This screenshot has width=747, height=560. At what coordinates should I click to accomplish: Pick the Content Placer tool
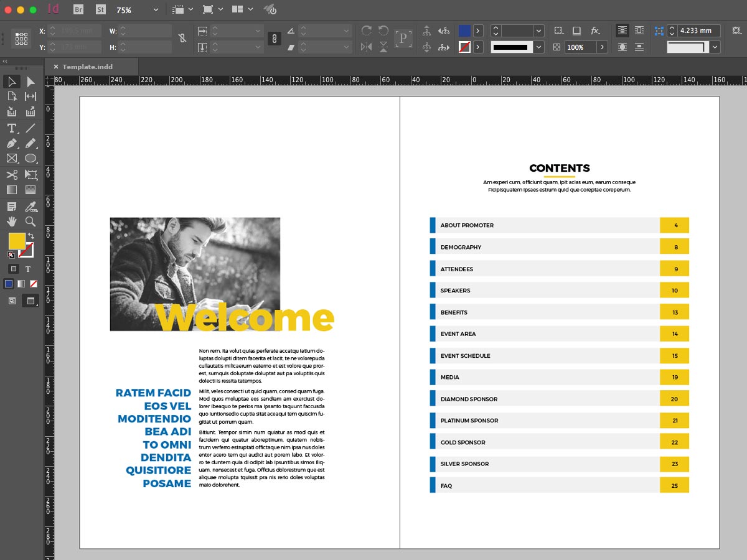[x=31, y=112]
